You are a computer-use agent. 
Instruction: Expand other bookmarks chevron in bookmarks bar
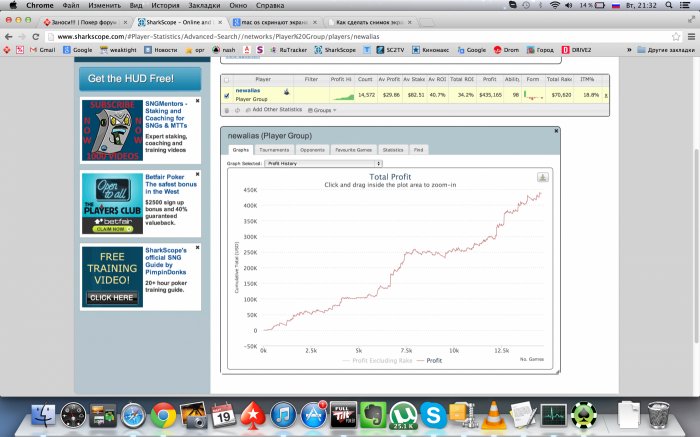point(629,50)
